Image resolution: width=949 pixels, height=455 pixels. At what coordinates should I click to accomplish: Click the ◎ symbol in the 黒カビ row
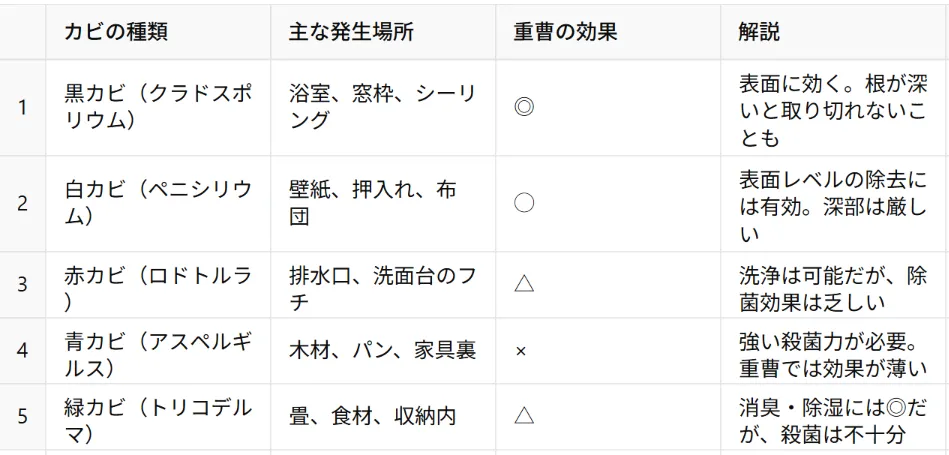coord(523,107)
